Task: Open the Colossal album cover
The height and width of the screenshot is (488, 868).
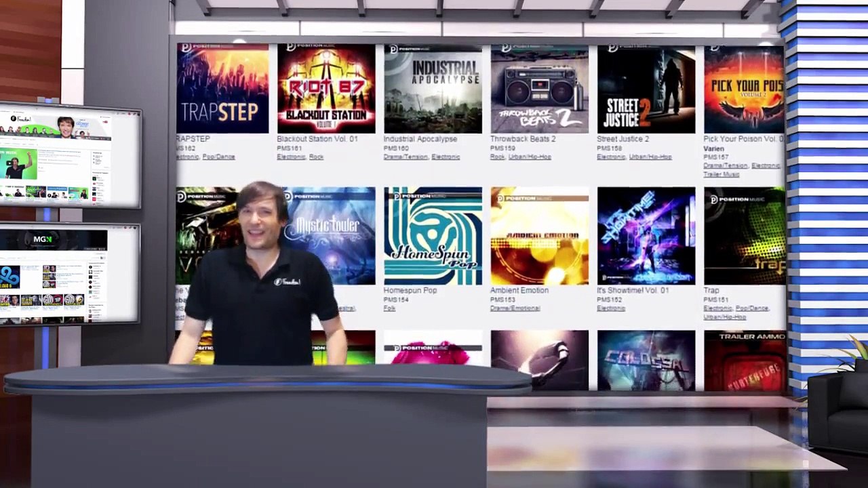Action: pos(646,361)
